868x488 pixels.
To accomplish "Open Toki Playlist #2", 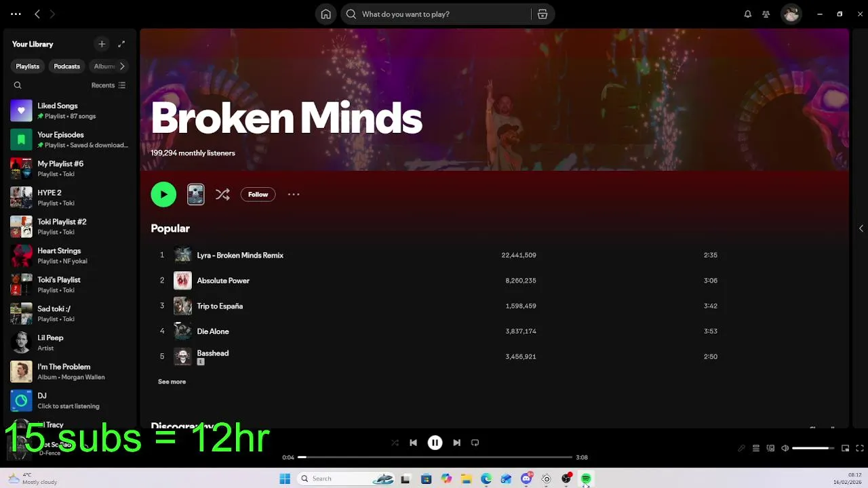I will coord(70,226).
